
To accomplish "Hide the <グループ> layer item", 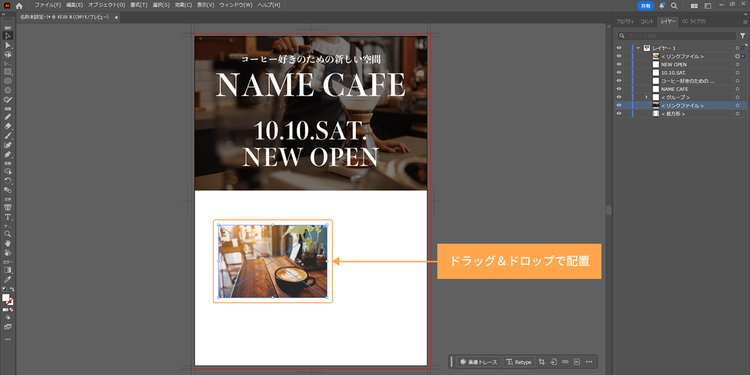I will click(619, 97).
